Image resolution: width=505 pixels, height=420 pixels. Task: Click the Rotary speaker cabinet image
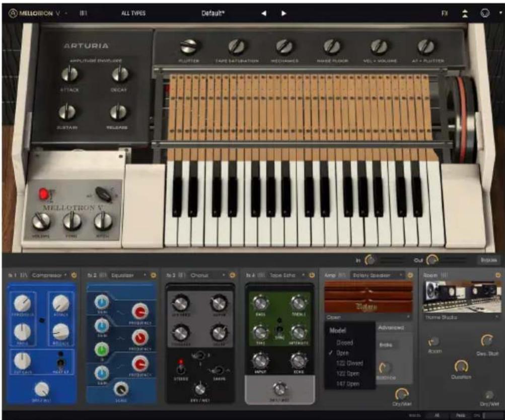coord(369,297)
